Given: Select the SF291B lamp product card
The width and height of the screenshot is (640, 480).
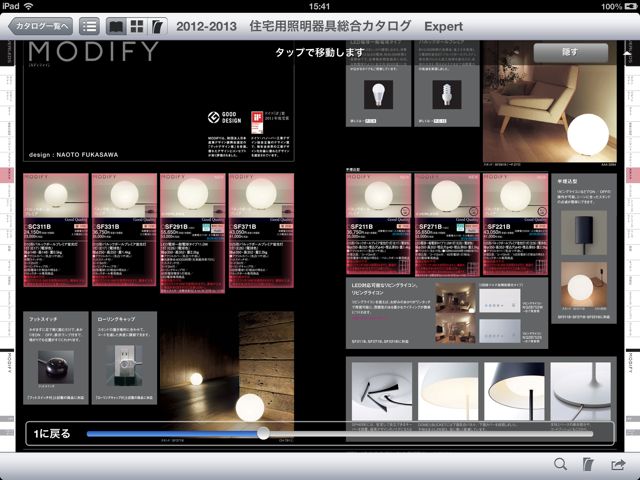Looking at the screenshot, I should pos(193,233).
